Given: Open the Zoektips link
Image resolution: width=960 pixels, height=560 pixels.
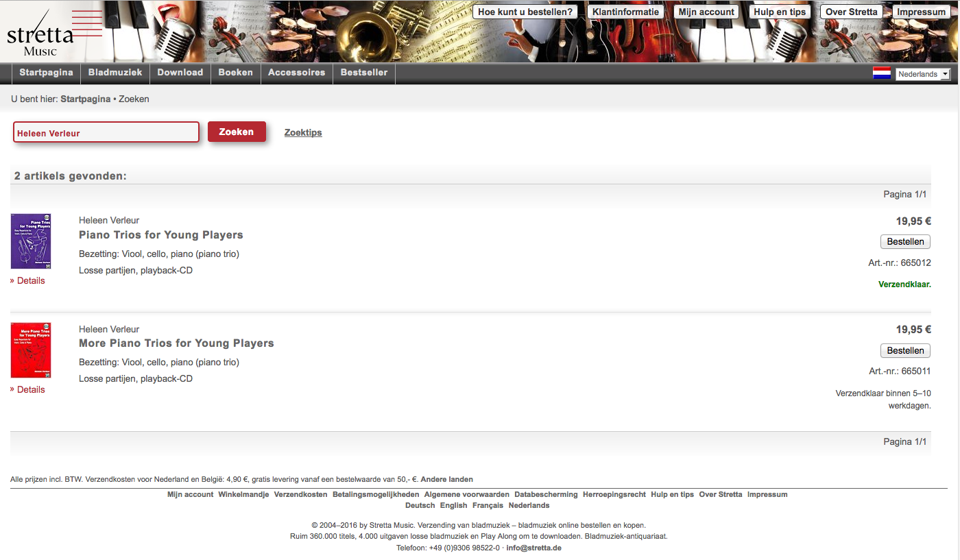Looking at the screenshot, I should (x=303, y=133).
